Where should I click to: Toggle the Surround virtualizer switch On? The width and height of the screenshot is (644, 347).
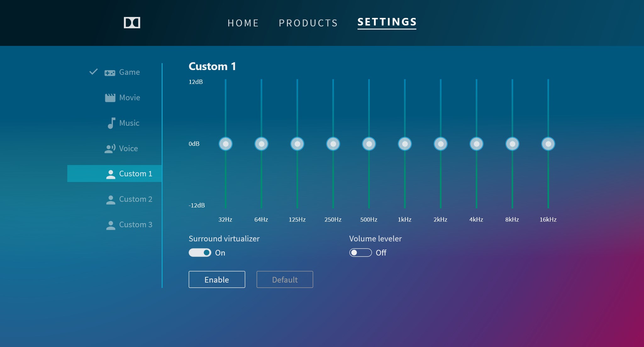[x=200, y=253]
